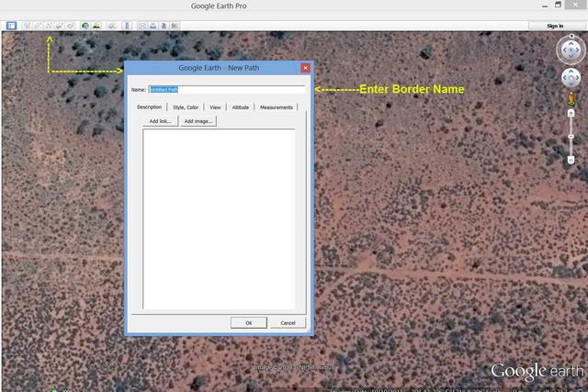This screenshot has width=588, height=392.
Task: Minimize the Google Earth Pro window
Action: point(545,6)
